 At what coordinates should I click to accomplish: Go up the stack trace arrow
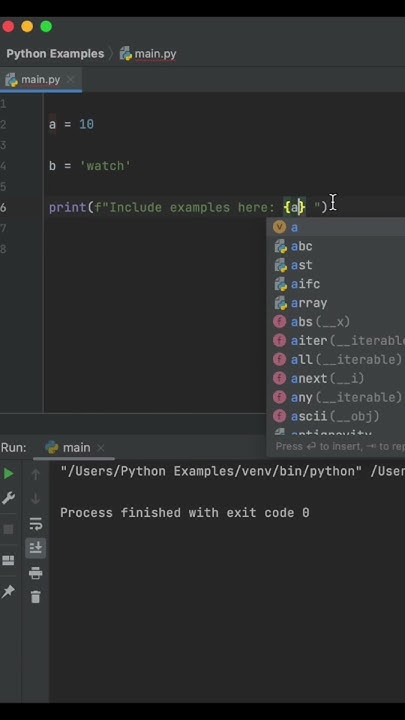coord(36,474)
